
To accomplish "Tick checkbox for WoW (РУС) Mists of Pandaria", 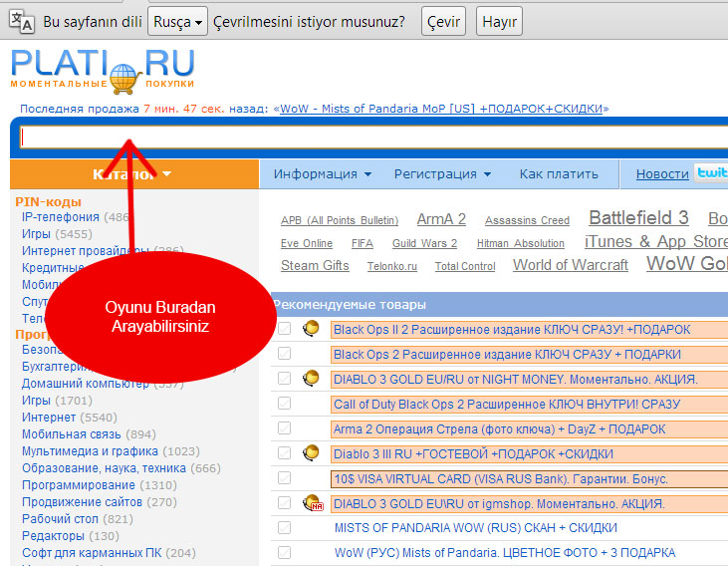I will (x=284, y=552).
